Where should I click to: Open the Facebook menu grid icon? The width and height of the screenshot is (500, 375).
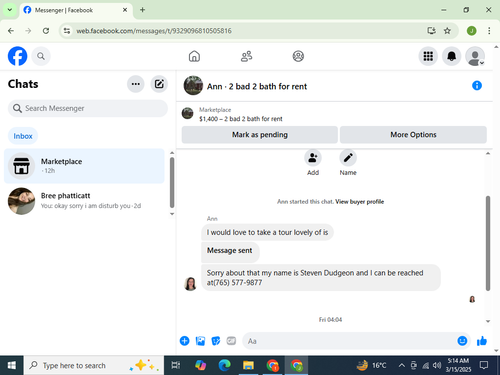(428, 56)
